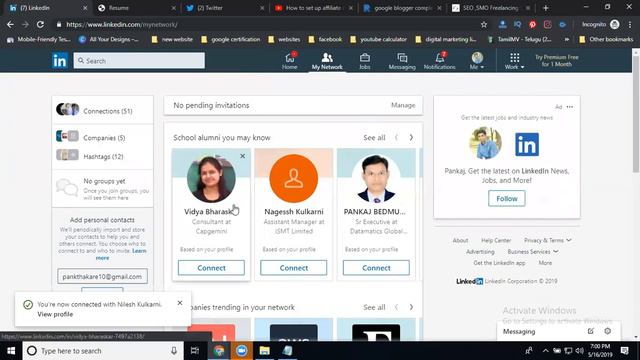Connect with Vidya Bharaskar
This screenshot has height=360, width=640.
(x=211, y=268)
